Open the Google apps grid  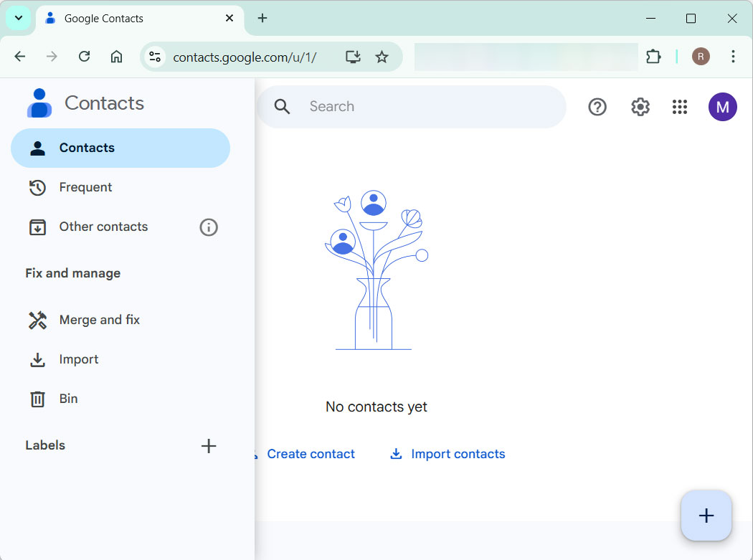(x=679, y=106)
